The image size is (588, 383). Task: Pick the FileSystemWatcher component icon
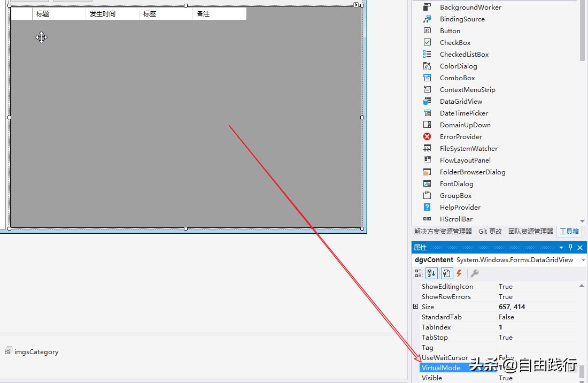click(x=427, y=148)
